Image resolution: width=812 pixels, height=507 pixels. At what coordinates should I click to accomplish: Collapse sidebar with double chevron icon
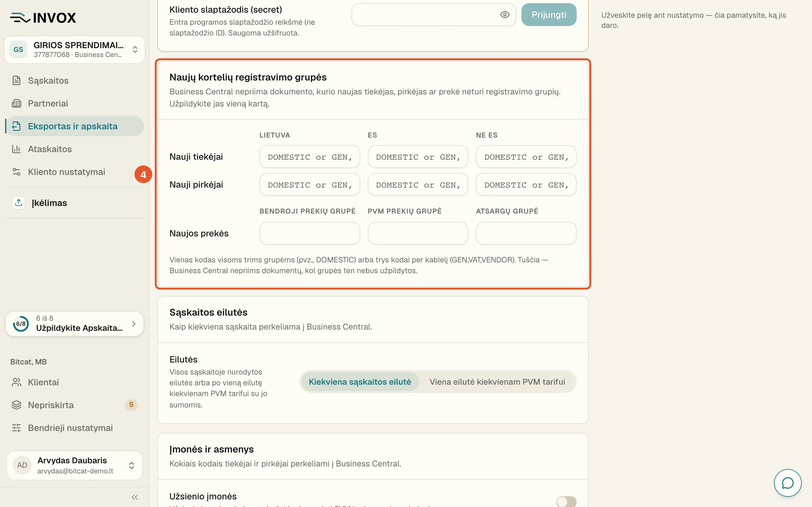click(135, 497)
